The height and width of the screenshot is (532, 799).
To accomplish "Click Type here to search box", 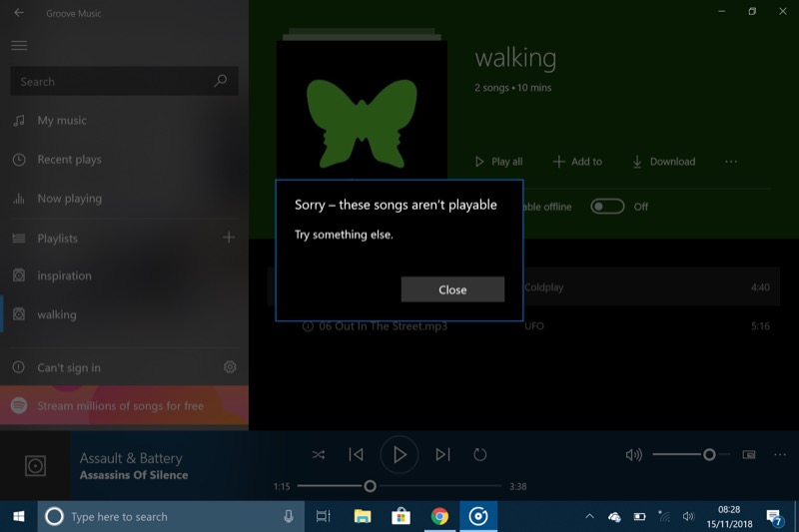I will pyautogui.click(x=171, y=517).
